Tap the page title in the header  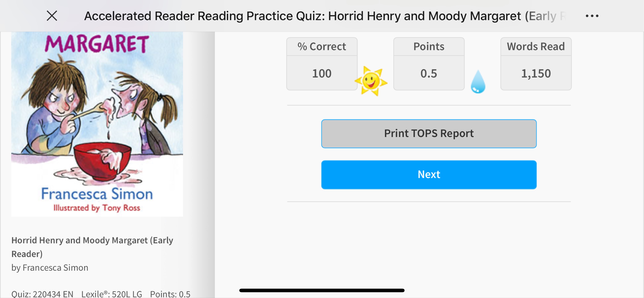point(325,16)
